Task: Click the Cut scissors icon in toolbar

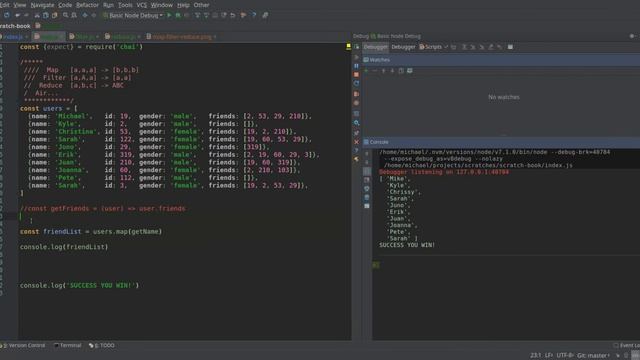Action: 37,15
